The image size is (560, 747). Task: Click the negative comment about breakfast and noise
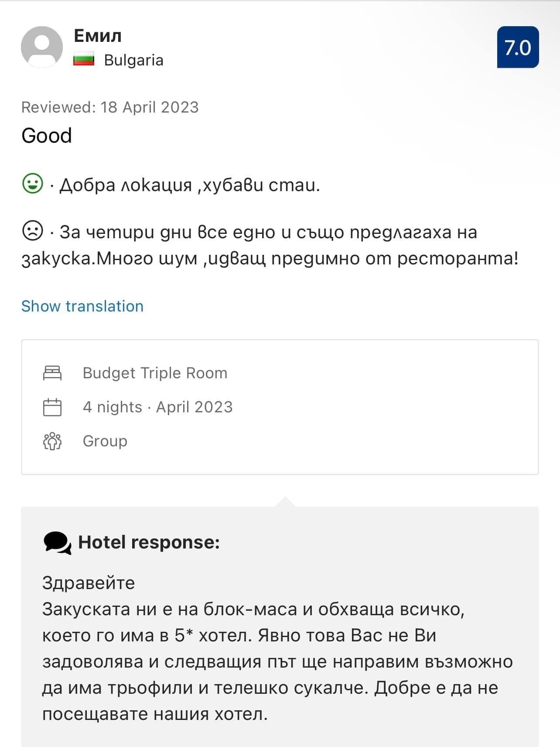pyautogui.click(x=270, y=245)
